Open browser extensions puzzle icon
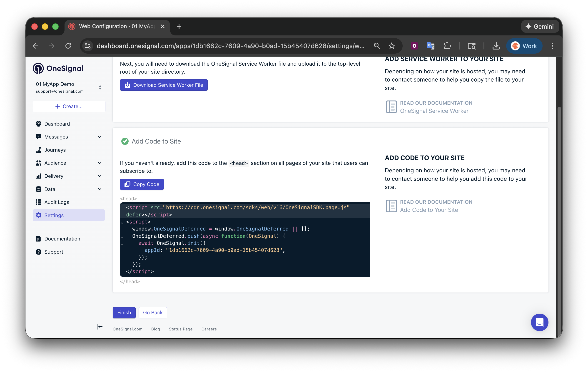 click(x=447, y=46)
